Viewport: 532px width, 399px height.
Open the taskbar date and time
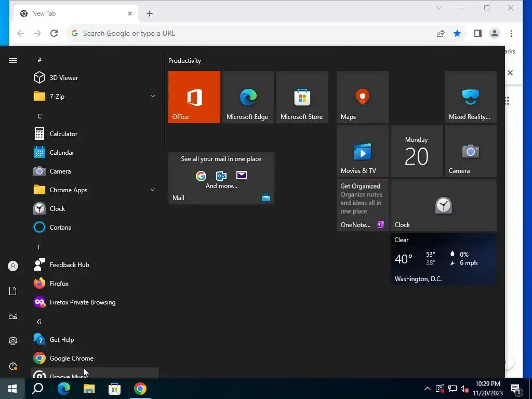coord(487,389)
